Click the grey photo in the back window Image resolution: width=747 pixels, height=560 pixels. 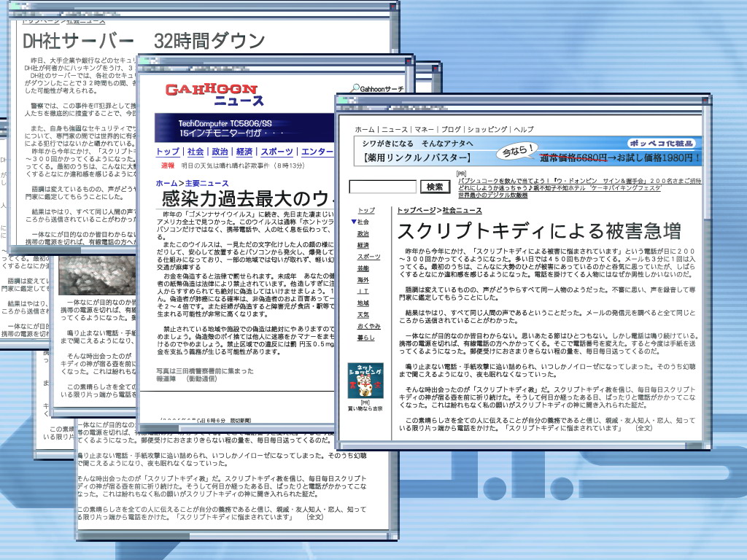click(97, 275)
